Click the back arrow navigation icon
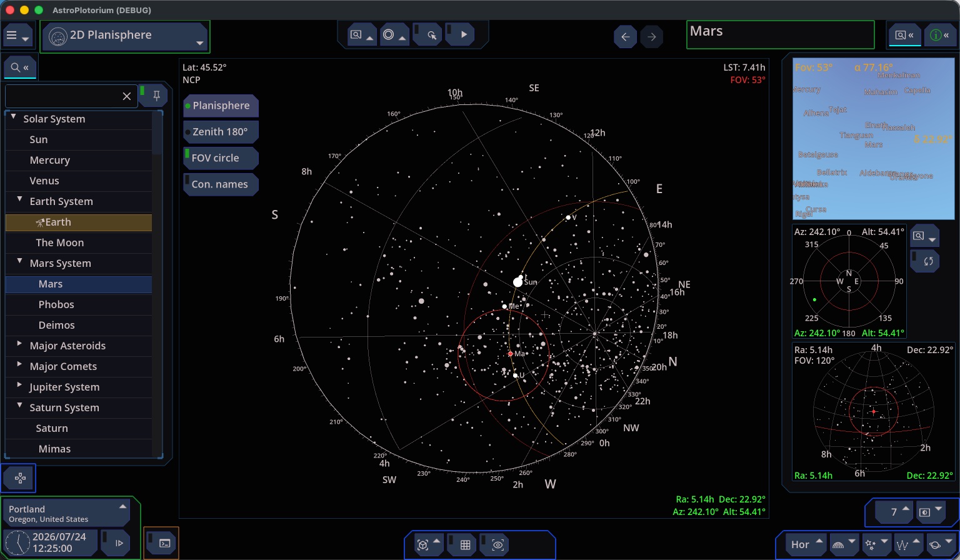960x560 pixels. pyautogui.click(x=625, y=37)
